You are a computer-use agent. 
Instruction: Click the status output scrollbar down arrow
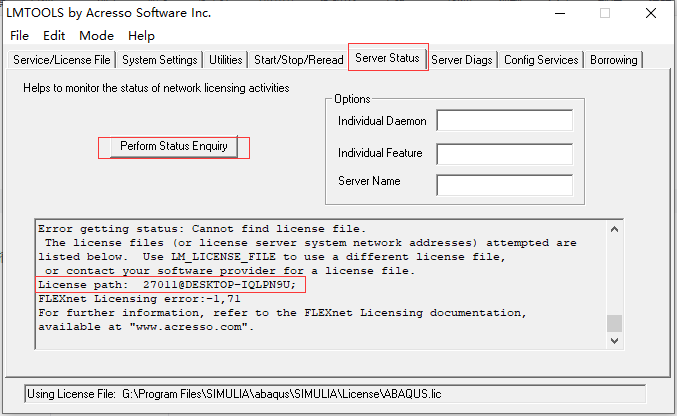[x=614, y=340]
